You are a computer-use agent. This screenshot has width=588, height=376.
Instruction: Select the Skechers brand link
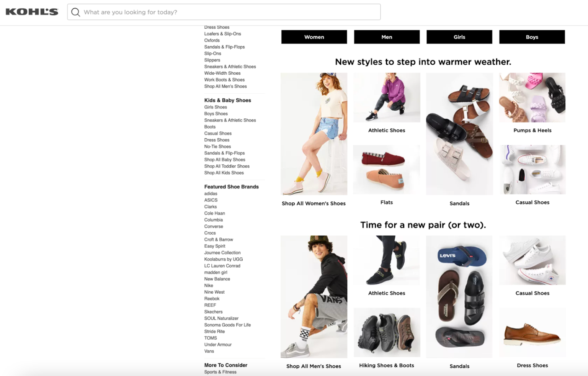[213, 312]
